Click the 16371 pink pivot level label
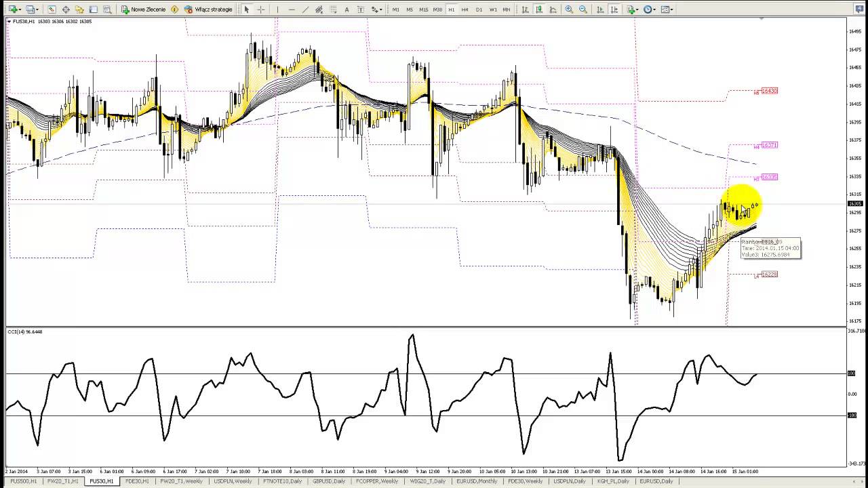The width and height of the screenshot is (868, 488). coord(769,145)
